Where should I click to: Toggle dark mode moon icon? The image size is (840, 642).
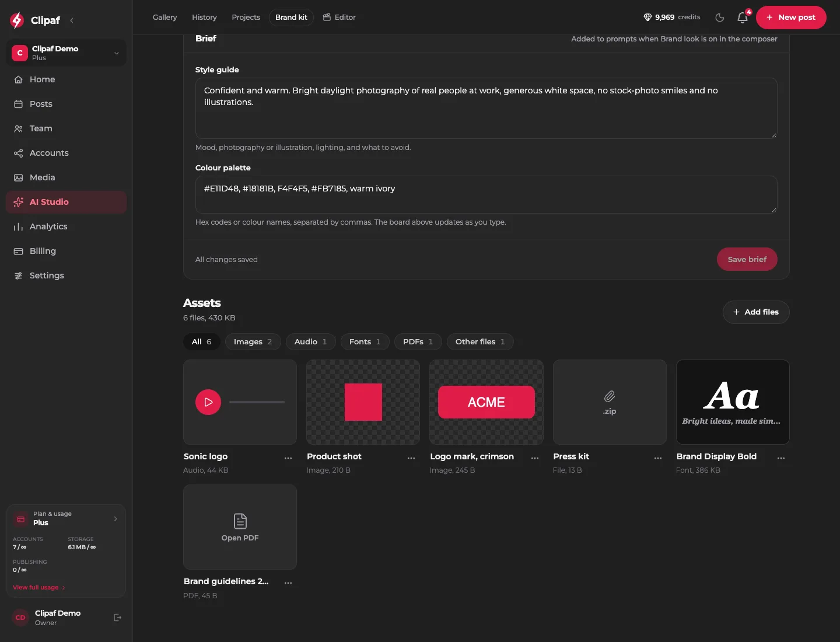[720, 18]
